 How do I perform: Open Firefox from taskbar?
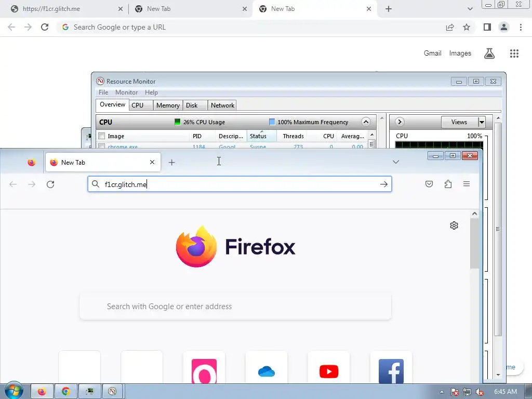(x=42, y=392)
